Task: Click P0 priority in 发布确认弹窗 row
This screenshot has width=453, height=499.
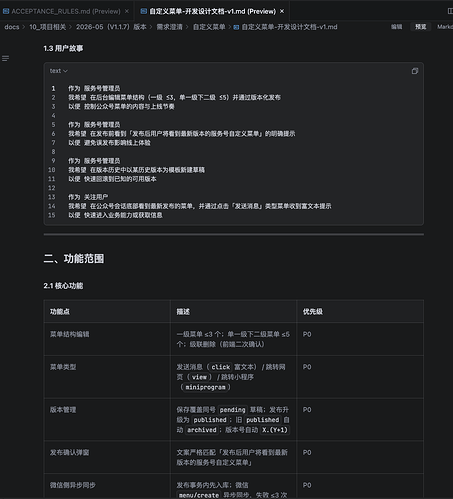Action: (307, 452)
